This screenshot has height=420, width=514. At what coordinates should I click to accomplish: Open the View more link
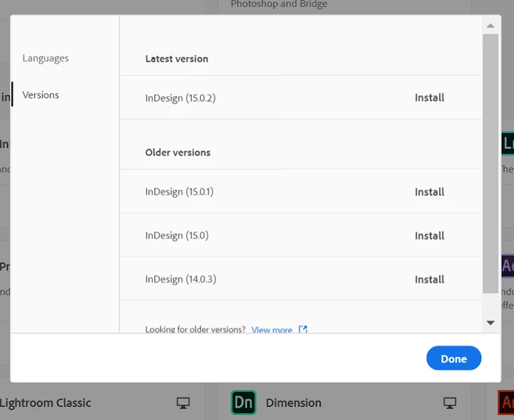tap(272, 329)
